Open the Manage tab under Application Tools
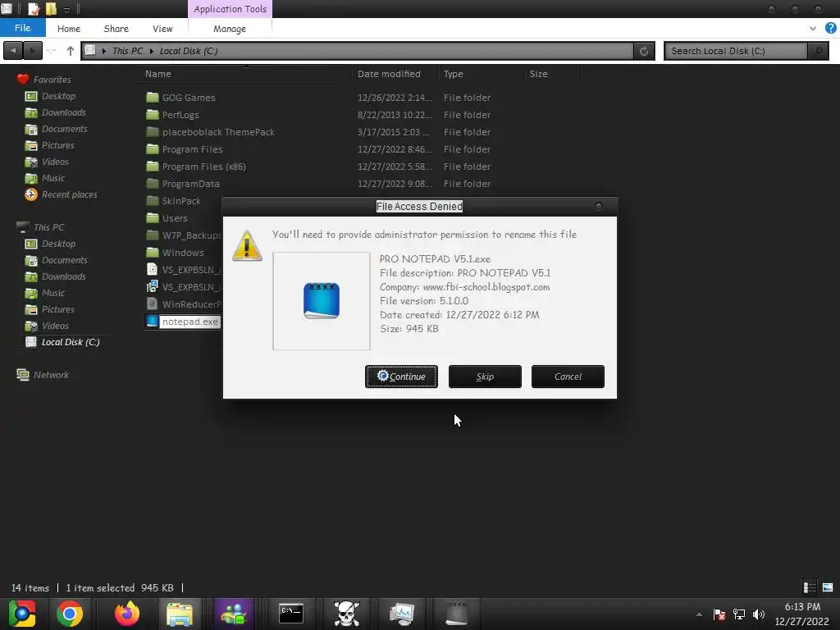Screen dimensions: 840x630 point(230,29)
